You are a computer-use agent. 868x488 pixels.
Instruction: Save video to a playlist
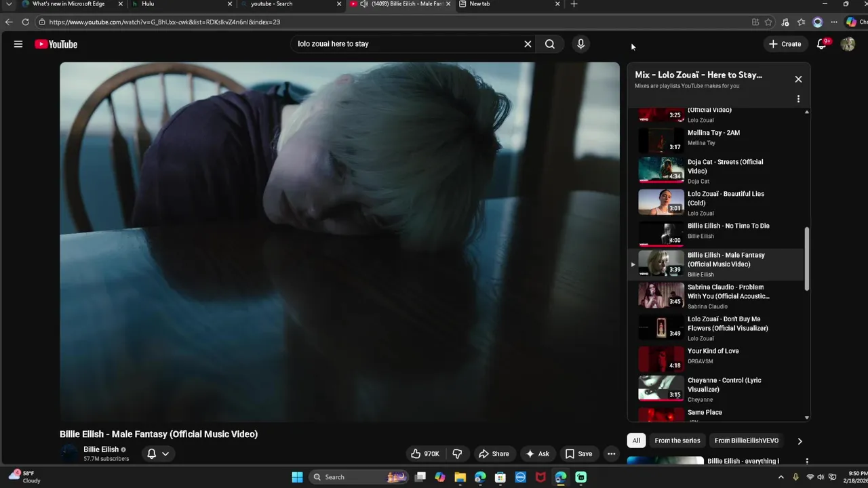(x=578, y=454)
